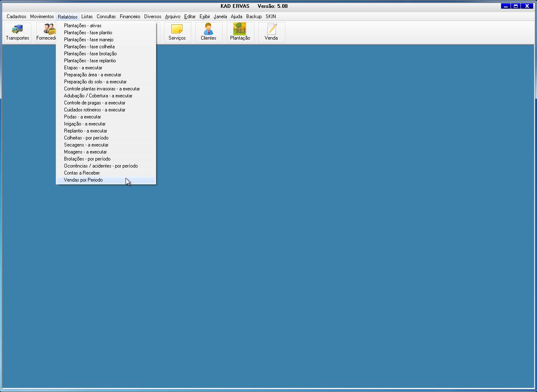Select Plantações - fase manejo report
The width and height of the screenshot is (537, 392).
coord(106,40)
